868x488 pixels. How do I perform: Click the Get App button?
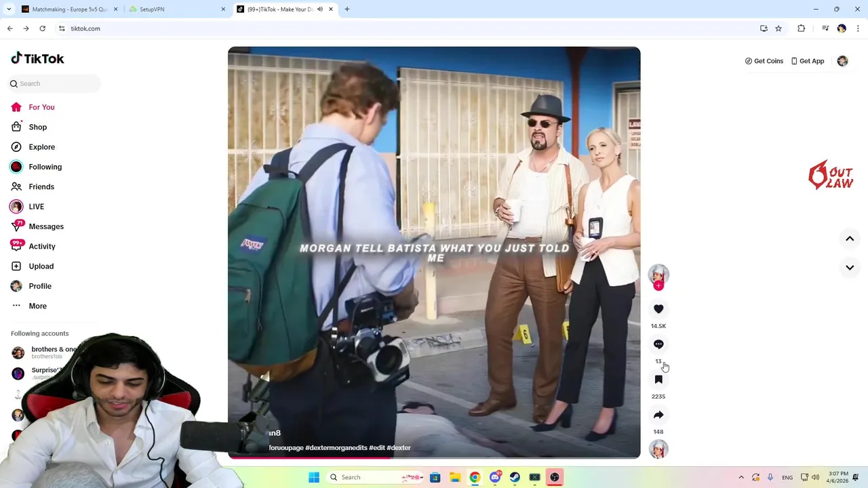[808, 61]
